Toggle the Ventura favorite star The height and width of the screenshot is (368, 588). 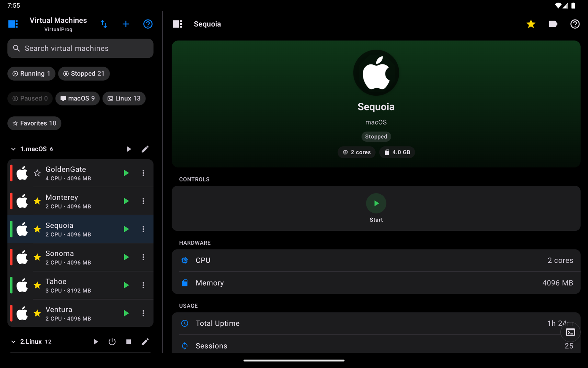point(37,313)
